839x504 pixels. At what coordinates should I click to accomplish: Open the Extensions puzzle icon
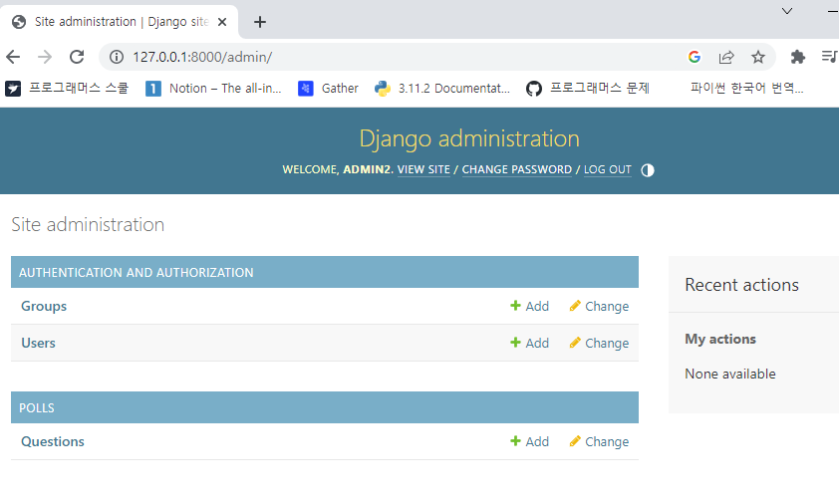798,57
